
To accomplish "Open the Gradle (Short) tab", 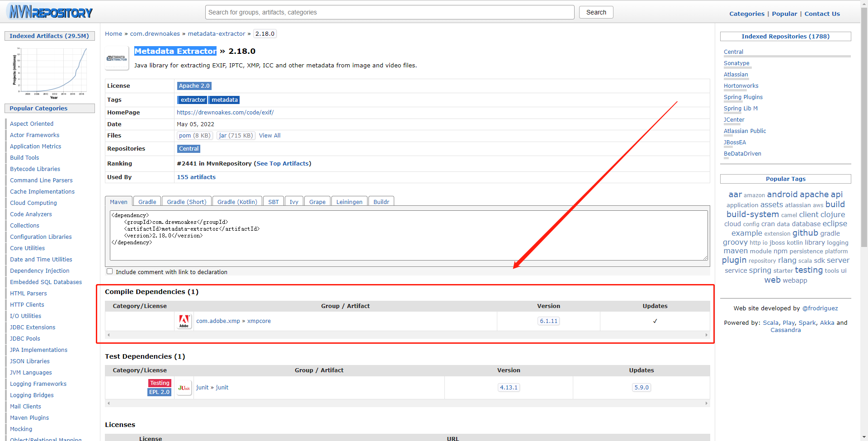I will [x=187, y=202].
